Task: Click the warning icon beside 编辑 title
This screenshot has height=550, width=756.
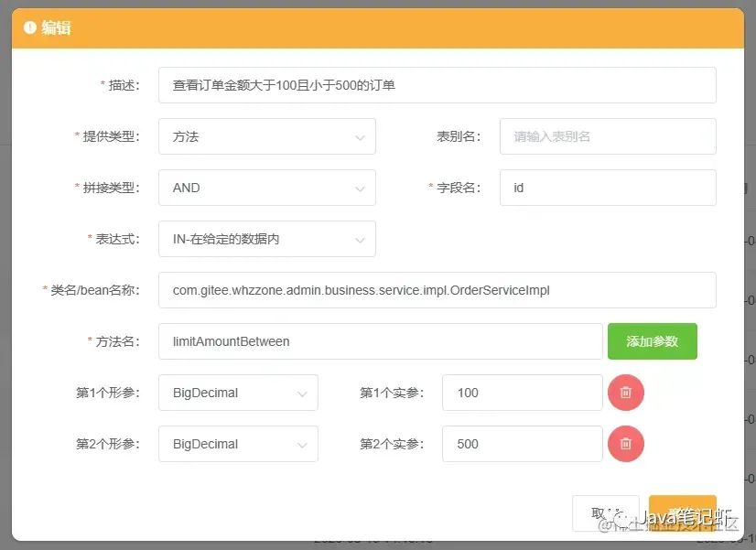Action: [29, 27]
